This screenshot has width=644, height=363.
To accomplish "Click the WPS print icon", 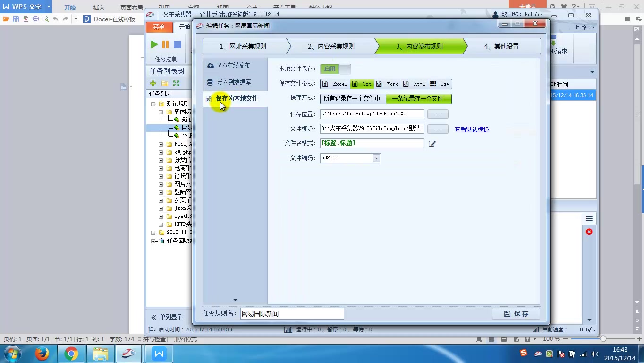I will (35, 19).
